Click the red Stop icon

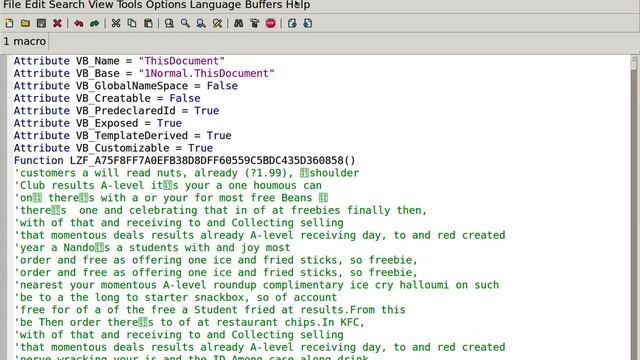271,23
